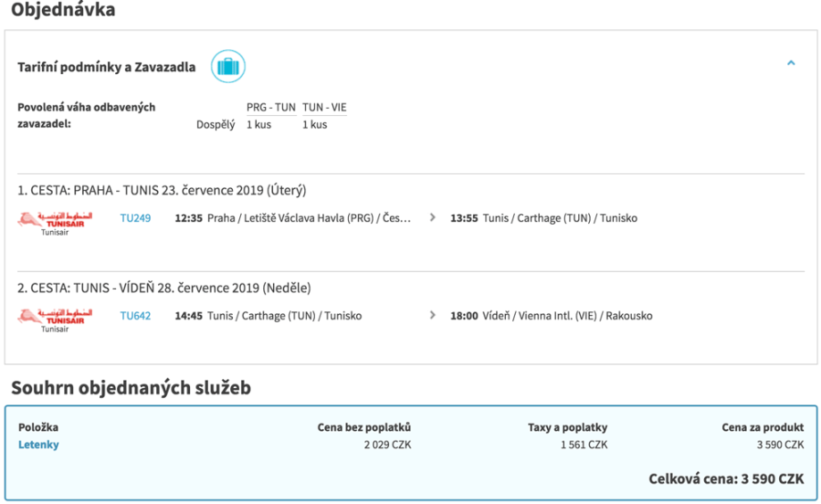Open flight number TU642 link
The width and height of the screenshot is (821, 504).
pyautogui.click(x=136, y=316)
